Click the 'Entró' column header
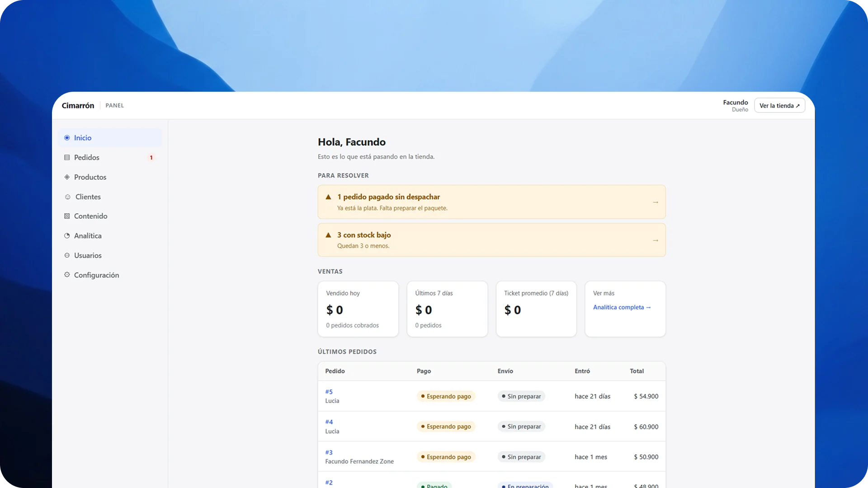This screenshot has height=488, width=868. click(x=582, y=371)
